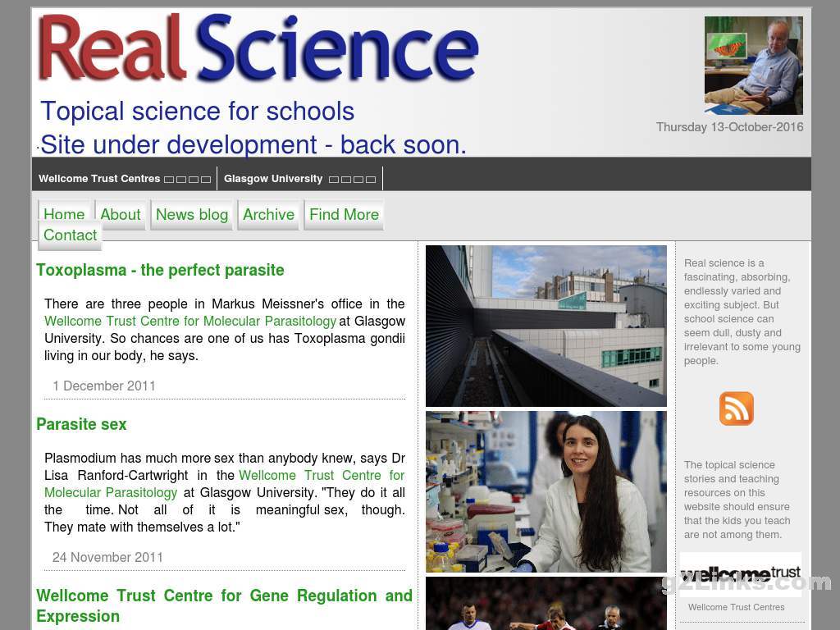Open Wellcome Trust Centre for Gene Regulation article
The image size is (840, 630).
(224, 605)
